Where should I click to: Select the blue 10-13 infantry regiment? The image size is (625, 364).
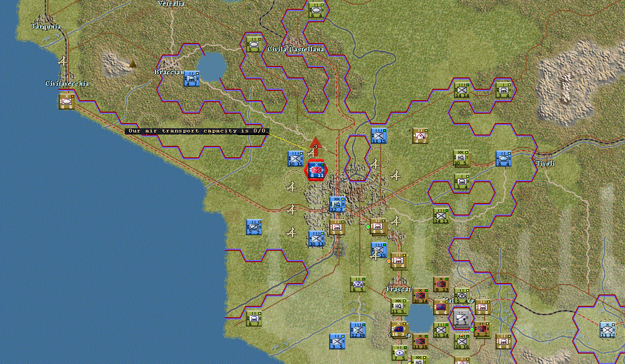point(317,238)
